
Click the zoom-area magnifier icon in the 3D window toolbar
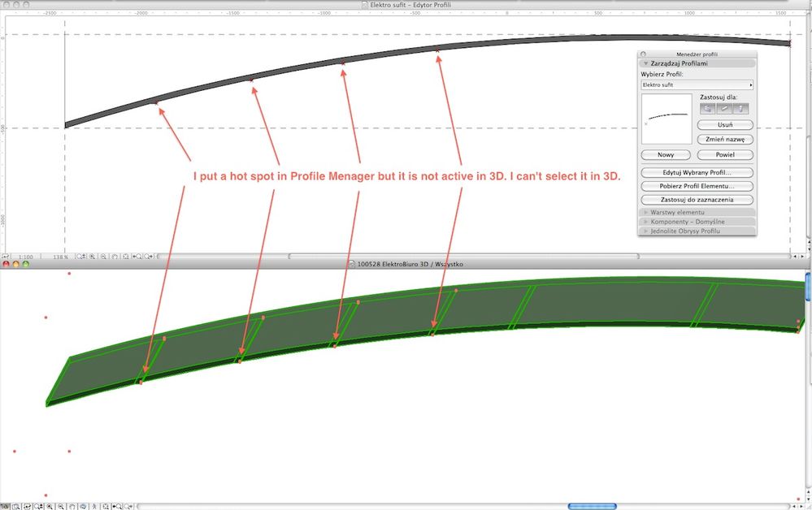pos(16,507)
